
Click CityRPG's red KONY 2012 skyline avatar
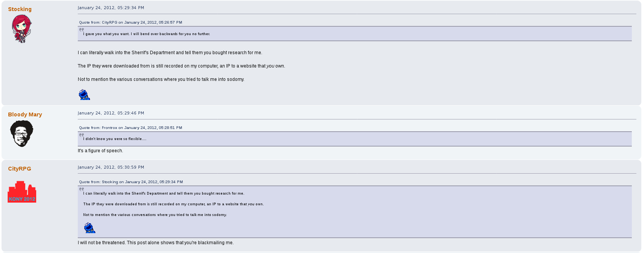tap(22, 192)
